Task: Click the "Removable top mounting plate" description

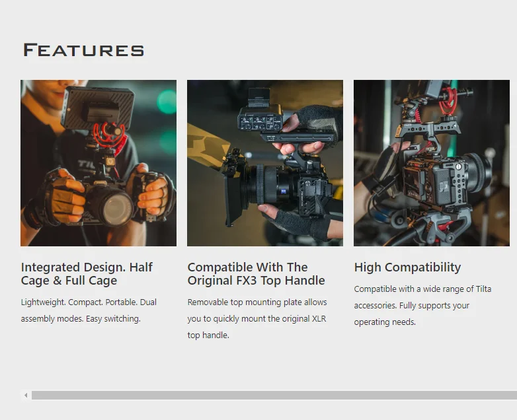Action: (257, 318)
